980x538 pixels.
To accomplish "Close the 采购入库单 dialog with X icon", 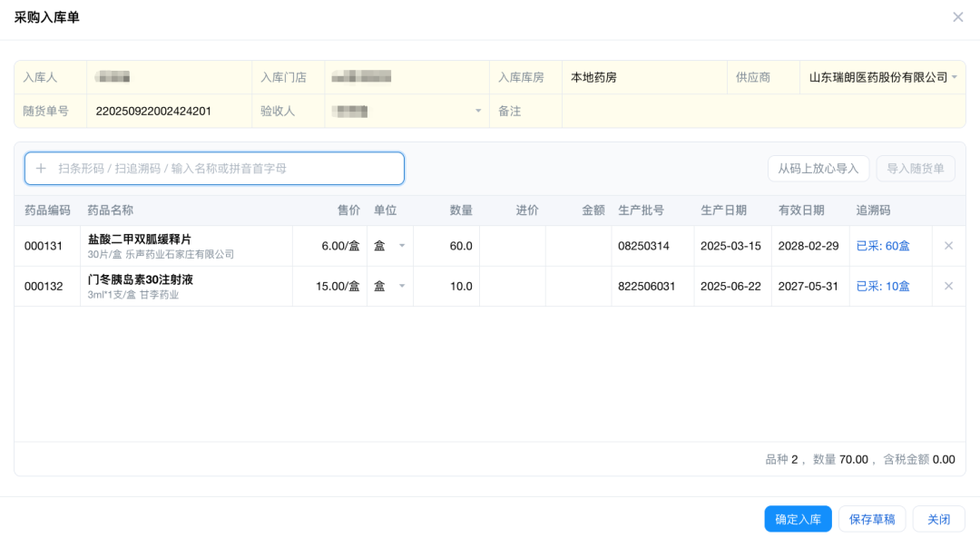I will pos(957,17).
